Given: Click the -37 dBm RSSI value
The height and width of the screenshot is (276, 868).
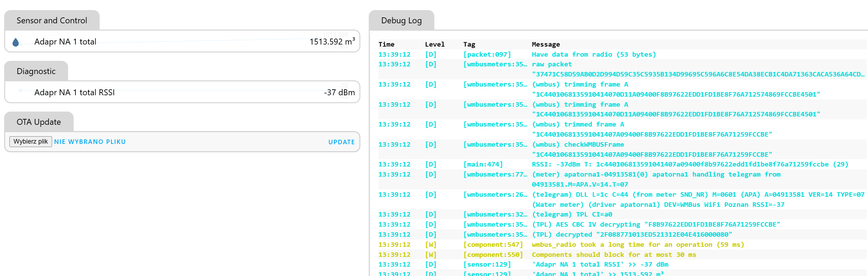Looking at the screenshot, I should [339, 92].
